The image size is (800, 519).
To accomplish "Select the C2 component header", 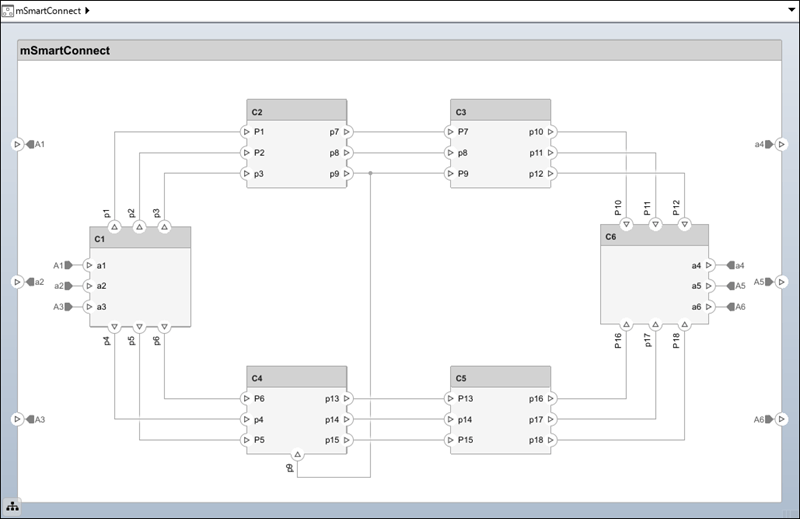I will coord(296,110).
